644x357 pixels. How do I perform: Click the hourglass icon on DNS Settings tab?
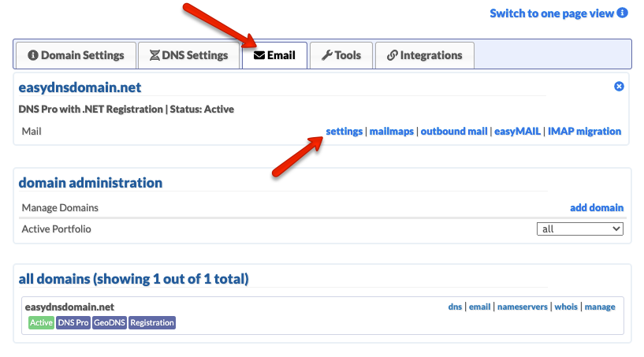(154, 55)
